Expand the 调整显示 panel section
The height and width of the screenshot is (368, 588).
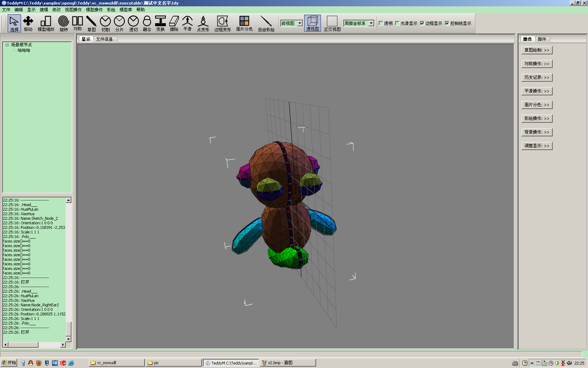[x=537, y=146]
